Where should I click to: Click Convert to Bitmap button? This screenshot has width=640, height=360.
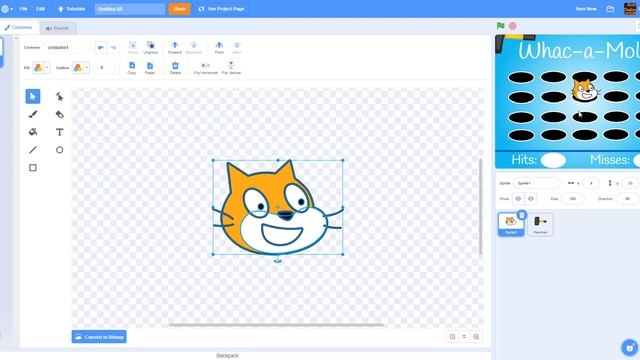click(99, 337)
